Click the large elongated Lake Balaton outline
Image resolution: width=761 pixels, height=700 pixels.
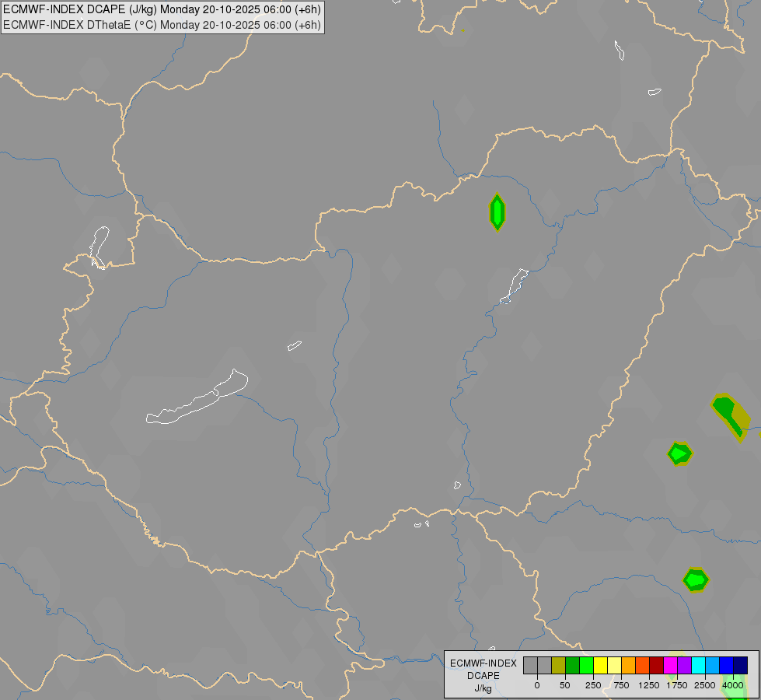point(197,397)
